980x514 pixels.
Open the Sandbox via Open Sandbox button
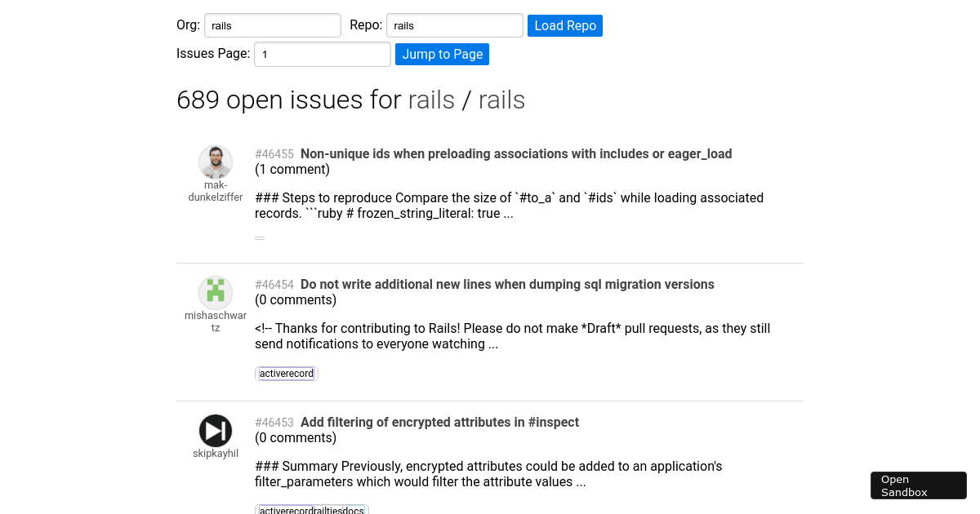[x=918, y=485]
